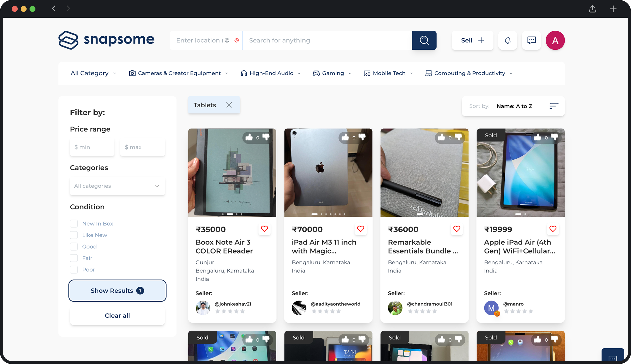Open seller @manro profile
Viewport: 631px width, 364px height.
(x=513, y=304)
